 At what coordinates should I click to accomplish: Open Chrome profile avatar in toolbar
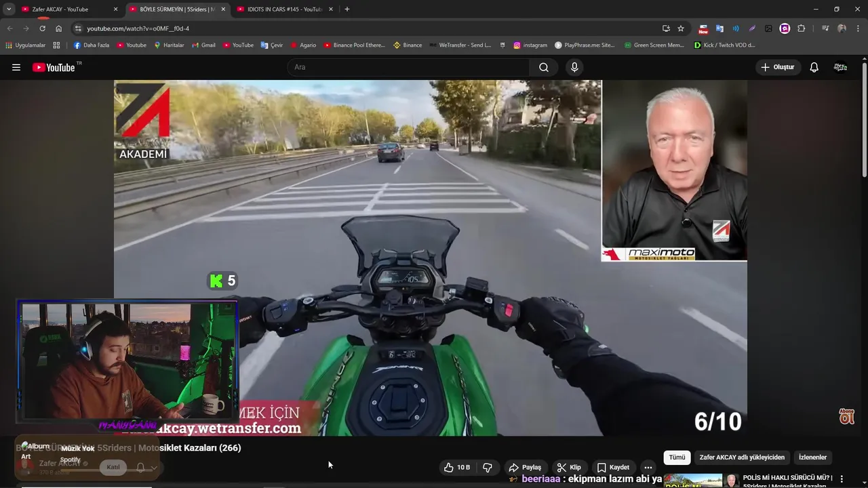(x=842, y=28)
